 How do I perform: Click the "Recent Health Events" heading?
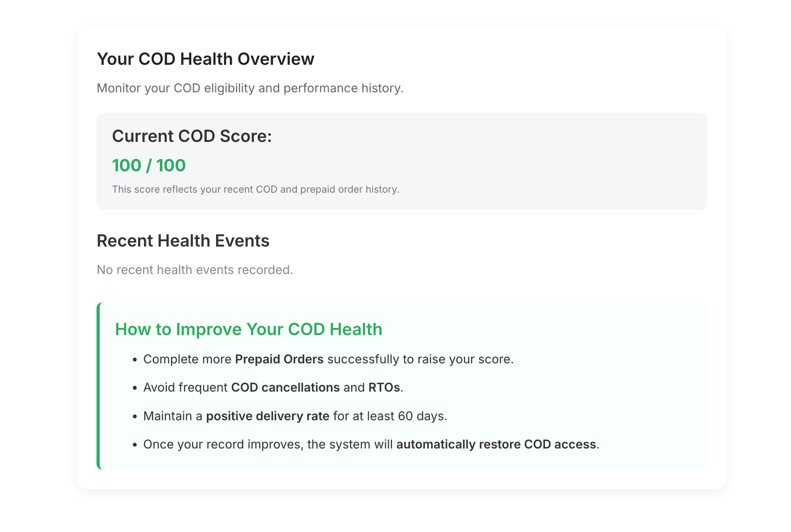[183, 241]
